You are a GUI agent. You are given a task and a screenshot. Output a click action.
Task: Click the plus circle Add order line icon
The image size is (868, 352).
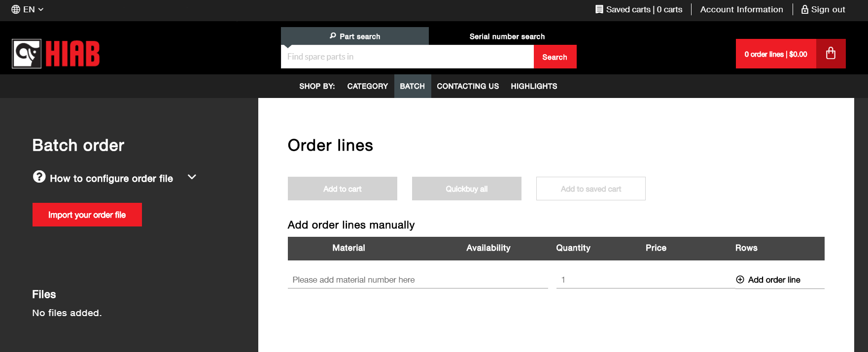click(740, 280)
